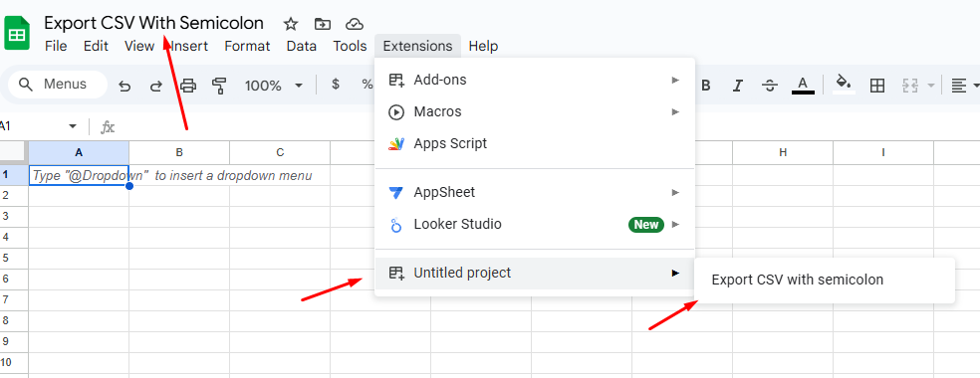
Task: Check cloud save status icon
Action: pos(355,24)
